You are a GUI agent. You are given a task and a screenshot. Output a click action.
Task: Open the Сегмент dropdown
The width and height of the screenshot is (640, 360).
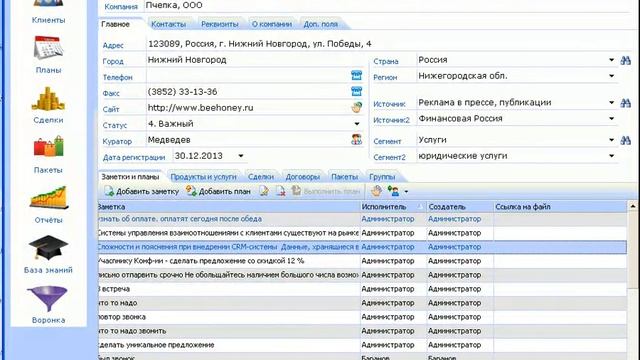click(x=611, y=140)
